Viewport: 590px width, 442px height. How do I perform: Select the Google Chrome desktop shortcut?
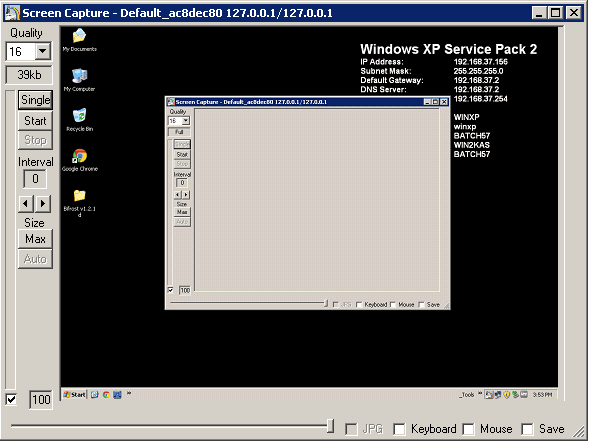[x=79, y=160]
